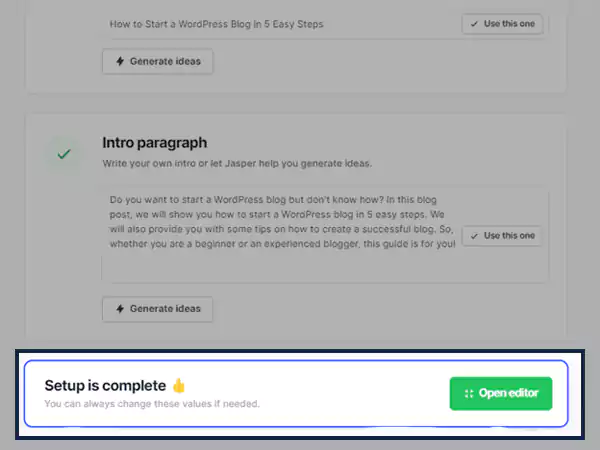Click the lightning icon in the top Generate ideas button

[x=120, y=61]
